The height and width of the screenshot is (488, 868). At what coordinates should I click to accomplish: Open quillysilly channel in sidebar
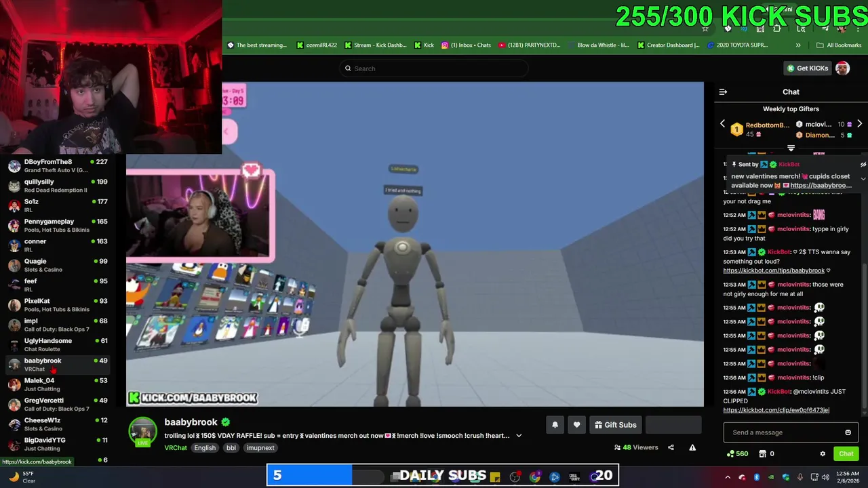pos(57,186)
